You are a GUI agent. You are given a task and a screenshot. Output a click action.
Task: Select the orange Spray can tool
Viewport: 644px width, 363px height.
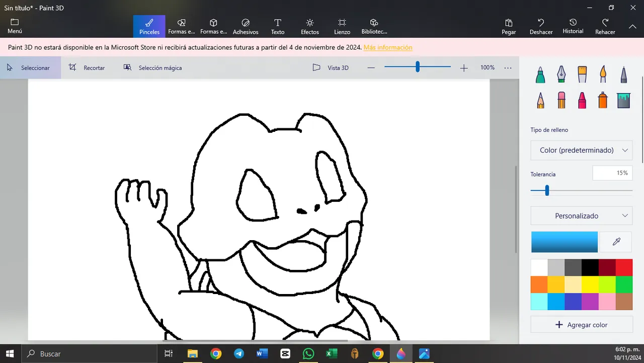click(603, 100)
